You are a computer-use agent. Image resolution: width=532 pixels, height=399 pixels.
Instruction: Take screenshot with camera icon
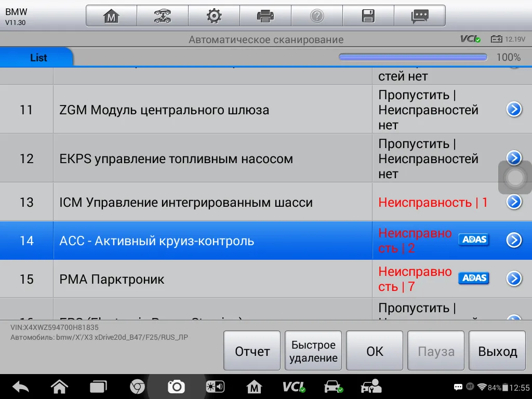(176, 387)
